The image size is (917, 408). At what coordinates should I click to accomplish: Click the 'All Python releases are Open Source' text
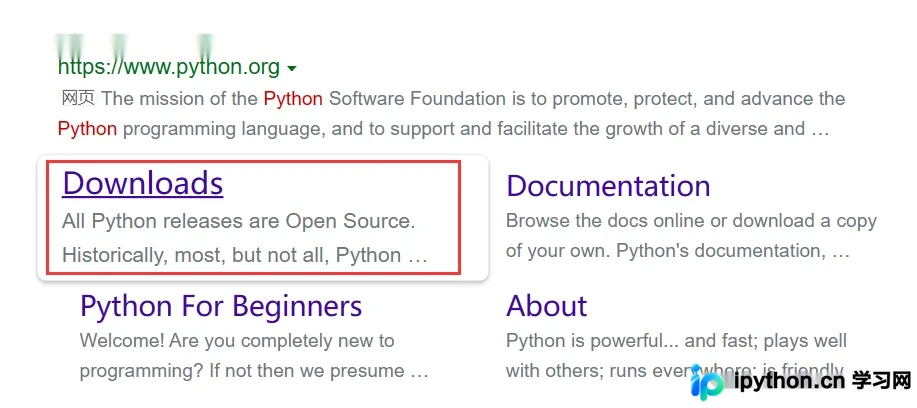238,222
